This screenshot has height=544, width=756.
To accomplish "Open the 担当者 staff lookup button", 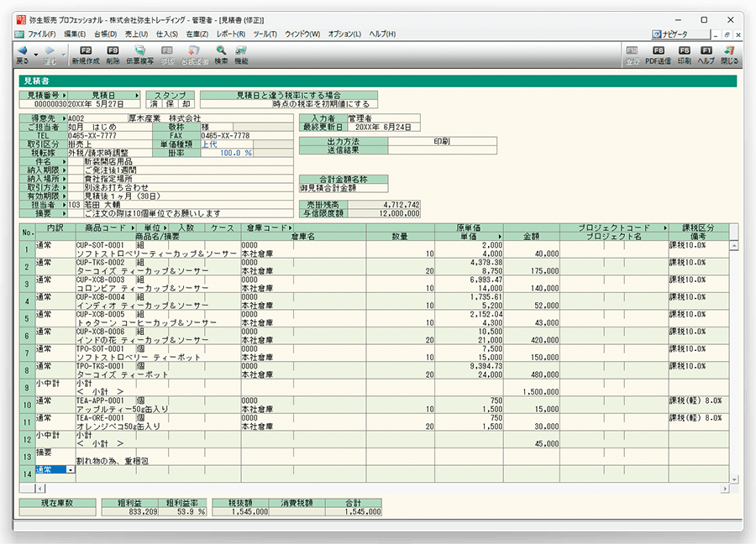I will (x=44, y=205).
